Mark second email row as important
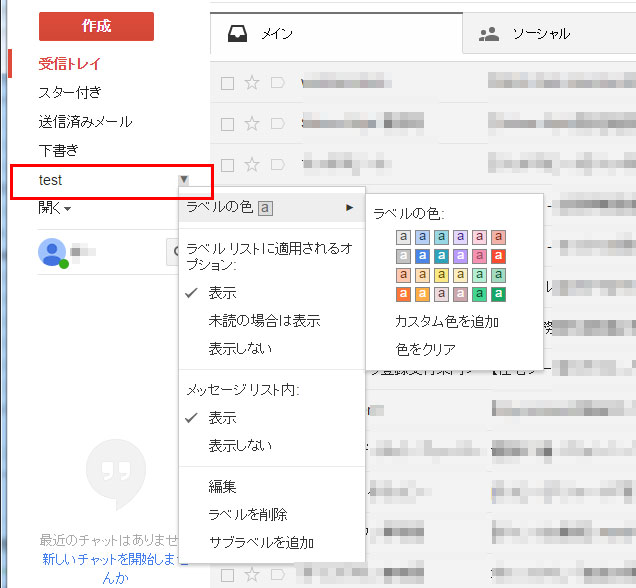636x588 pixels. coord(278,124)
